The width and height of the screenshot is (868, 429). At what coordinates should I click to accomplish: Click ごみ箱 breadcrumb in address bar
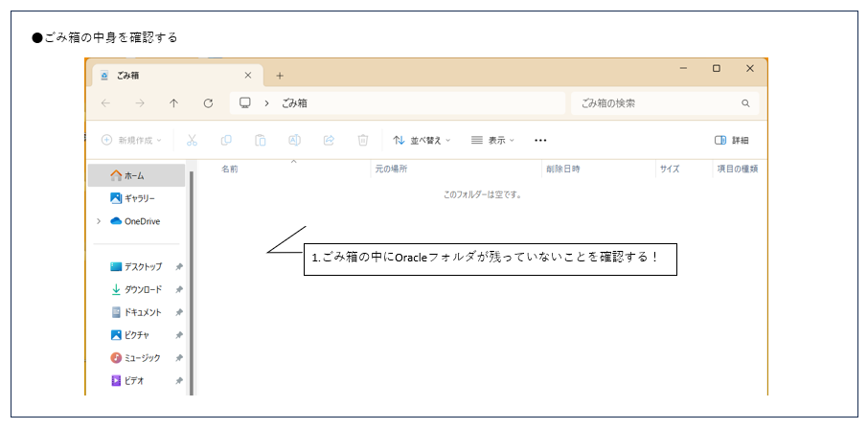click(x=294, y=103)
